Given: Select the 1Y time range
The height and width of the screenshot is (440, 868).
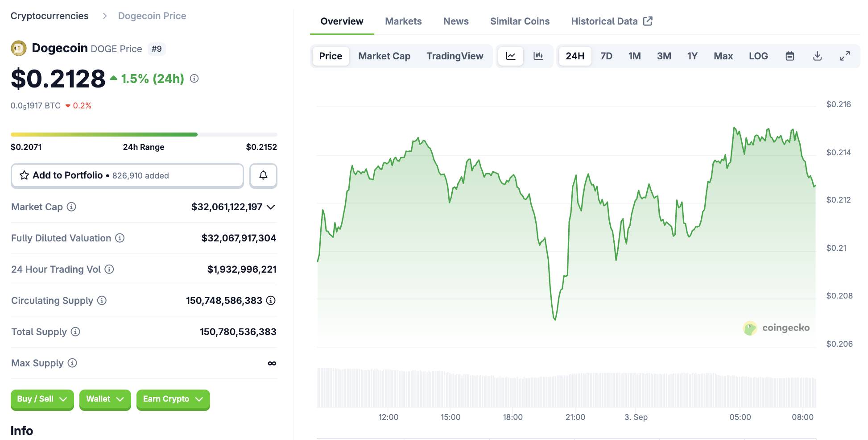Looking at the screenshot, I should click(692, 56).
